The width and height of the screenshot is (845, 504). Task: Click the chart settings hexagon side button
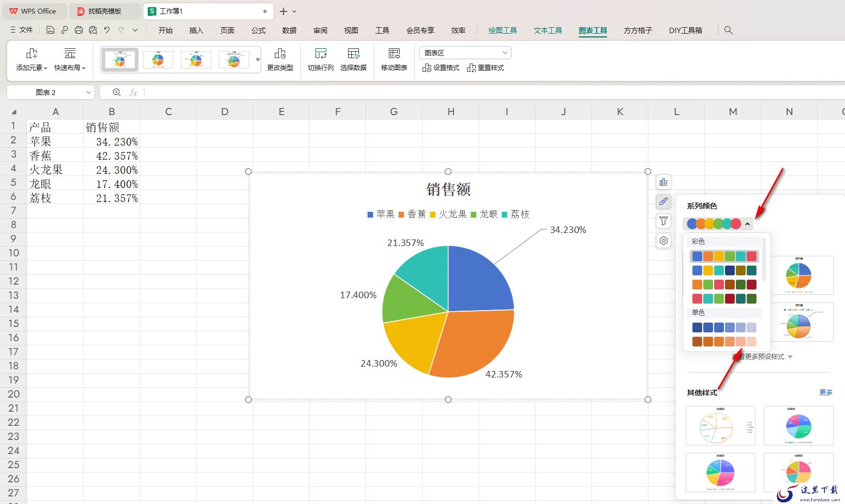pyautogui.click(x=664, y=241)
